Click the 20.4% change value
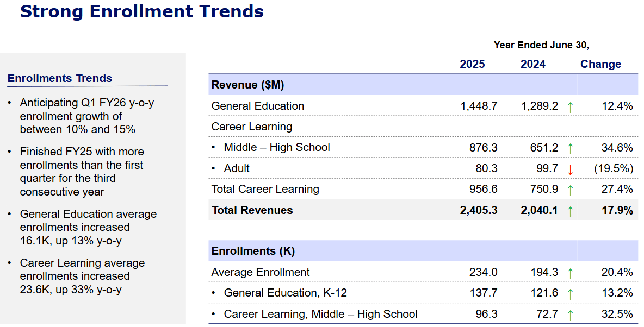Image resolution: width=644 pixels, height=327 pixels. point(617,272)
